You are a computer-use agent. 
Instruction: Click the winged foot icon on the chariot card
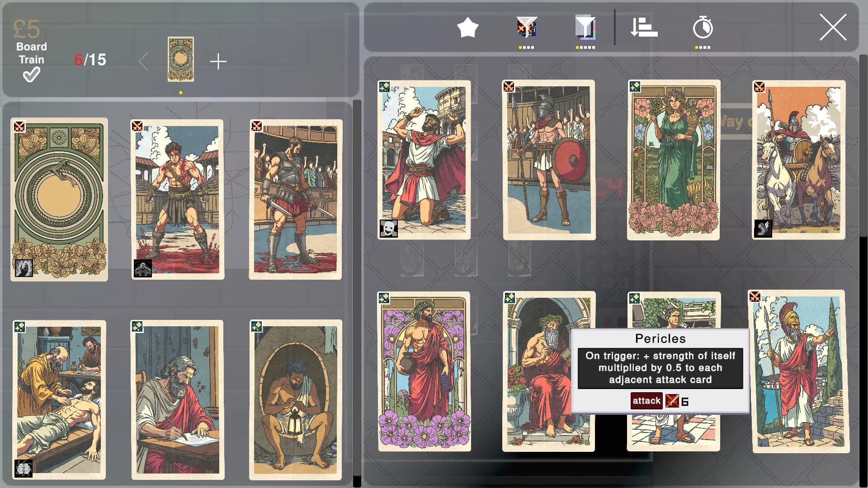pos(763,229)
